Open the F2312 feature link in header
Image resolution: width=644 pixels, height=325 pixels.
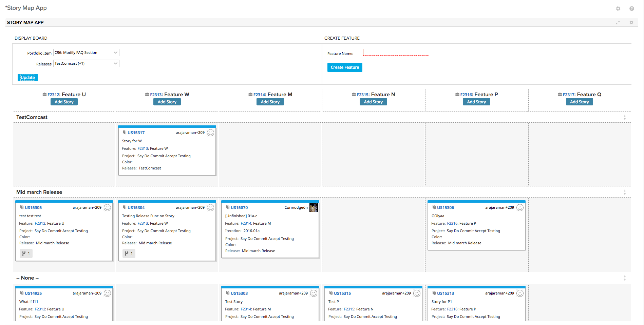click(x=53, y=95)
